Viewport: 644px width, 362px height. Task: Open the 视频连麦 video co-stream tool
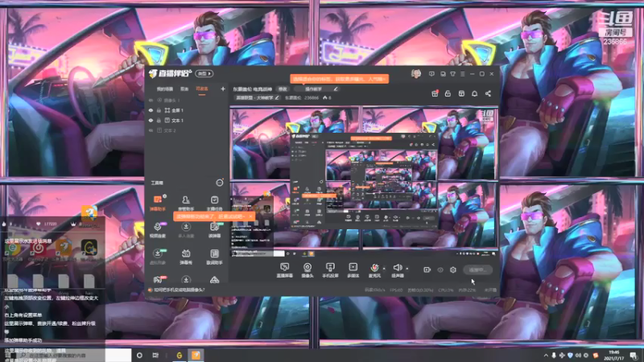pyautogui.click(x=157, y=230)
